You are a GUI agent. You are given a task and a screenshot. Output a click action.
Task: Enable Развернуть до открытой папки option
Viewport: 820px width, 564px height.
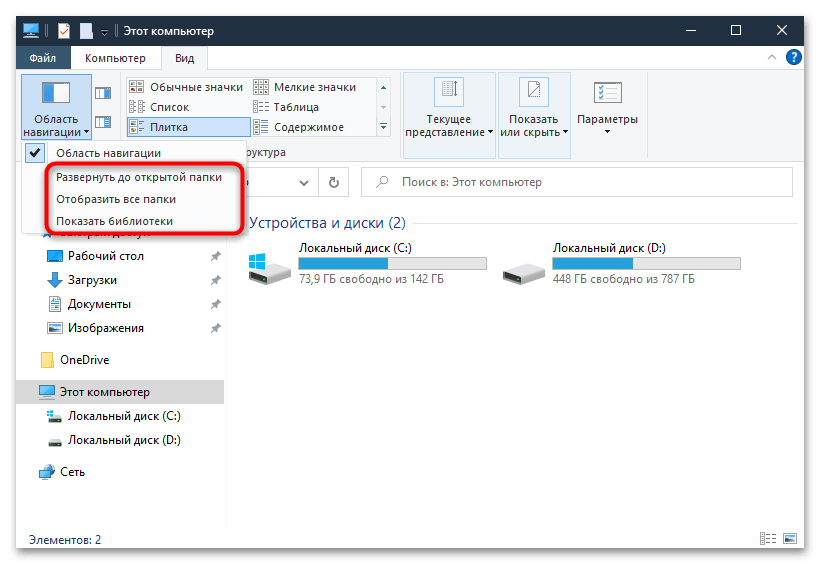pyautogui.click(x=138, y=177)
